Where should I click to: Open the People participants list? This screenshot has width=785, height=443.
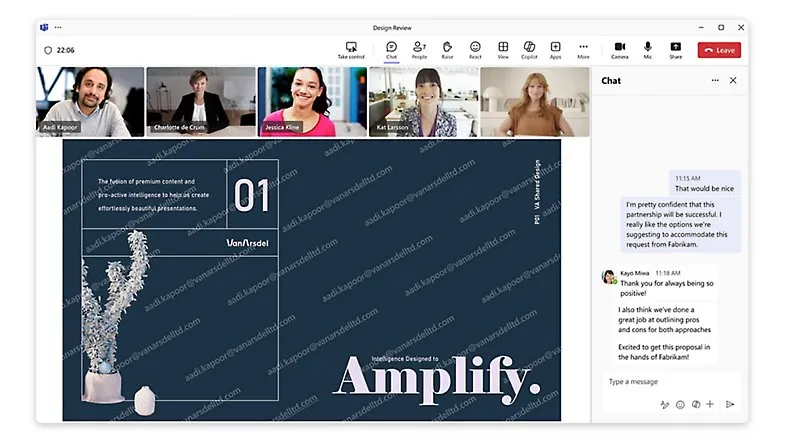(x=419, y=49)
